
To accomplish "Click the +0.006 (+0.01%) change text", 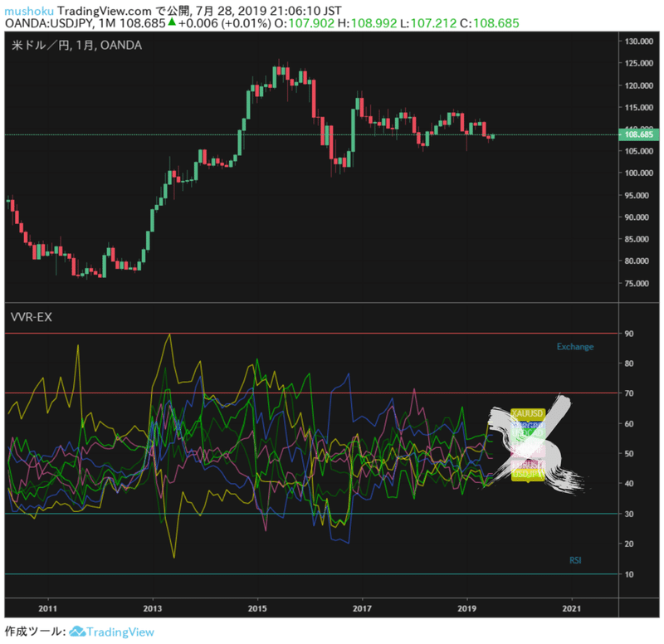I will point(224,23).
